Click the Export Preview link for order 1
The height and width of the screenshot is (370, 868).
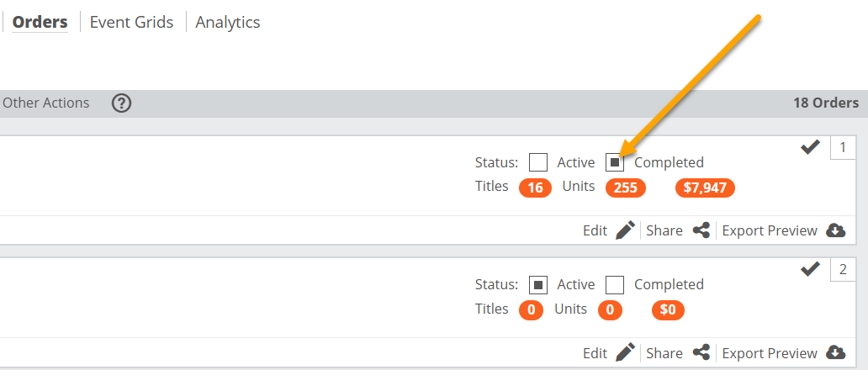point(770,230)
